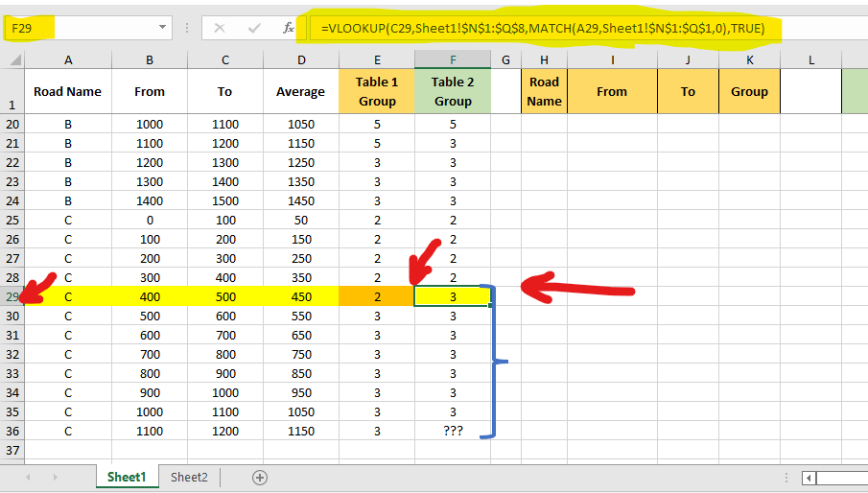The image size is (868, 493).
Task: Select column E header
Action: pos(377,59)
